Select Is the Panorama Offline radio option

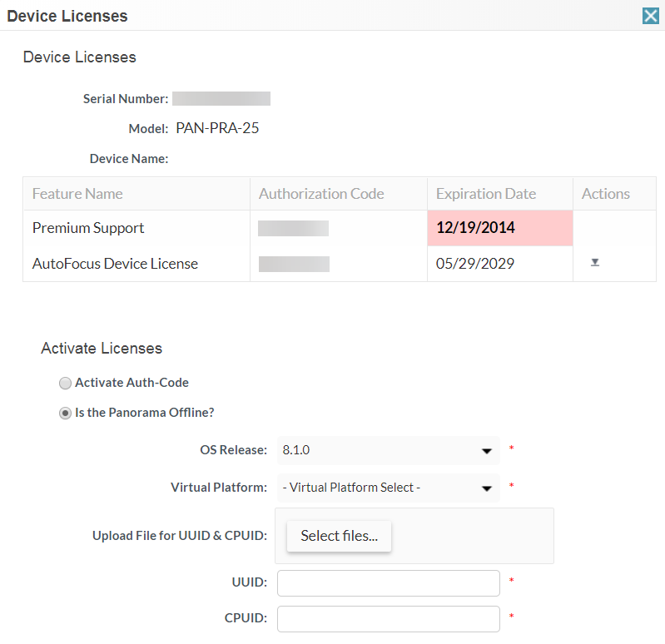(x=65, y=413)
